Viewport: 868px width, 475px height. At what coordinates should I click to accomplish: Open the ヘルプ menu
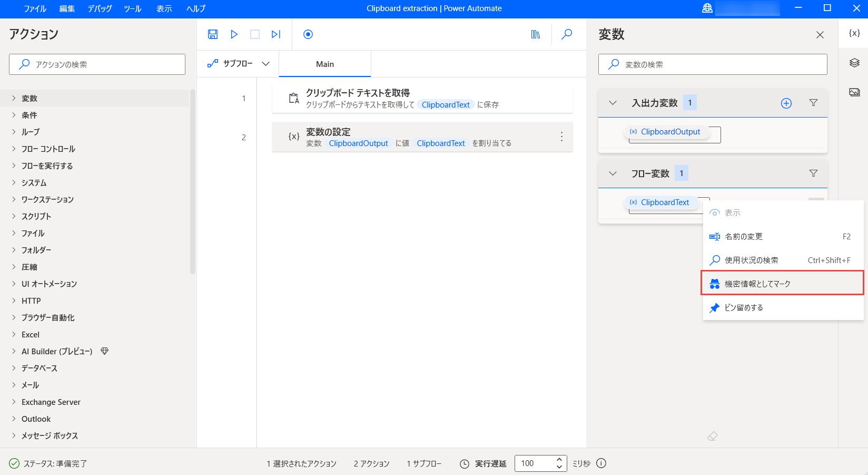(196, 8)
